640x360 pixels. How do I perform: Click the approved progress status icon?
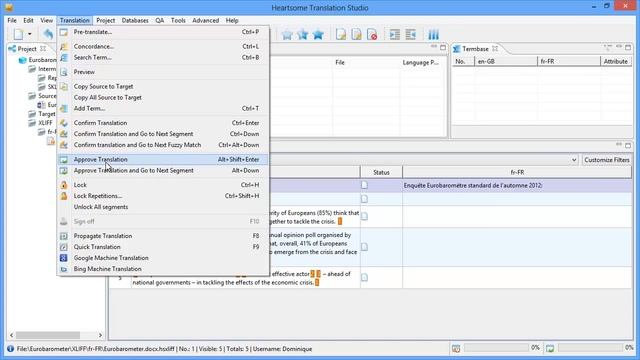[x=550, y=348]
